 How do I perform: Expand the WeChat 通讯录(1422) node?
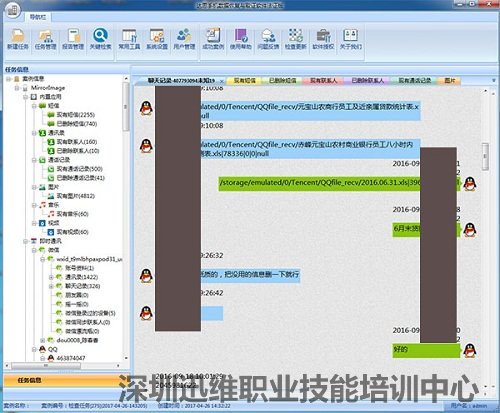[51, 277]
